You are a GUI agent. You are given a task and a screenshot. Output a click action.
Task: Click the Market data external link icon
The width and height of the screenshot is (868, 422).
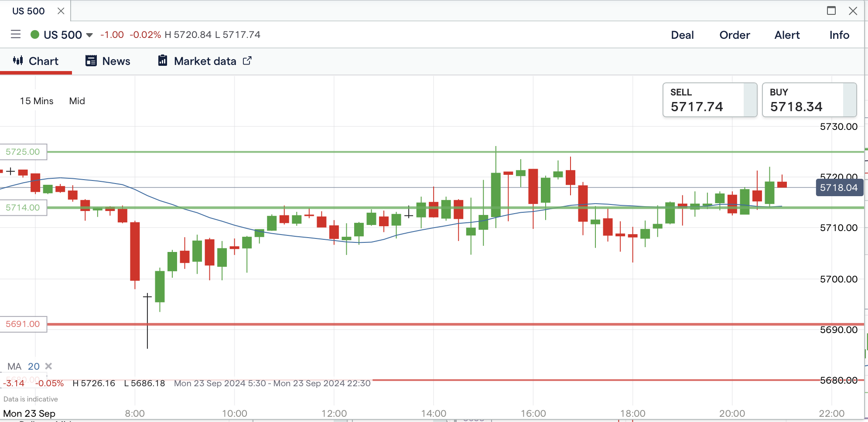(x=247, y=61)
